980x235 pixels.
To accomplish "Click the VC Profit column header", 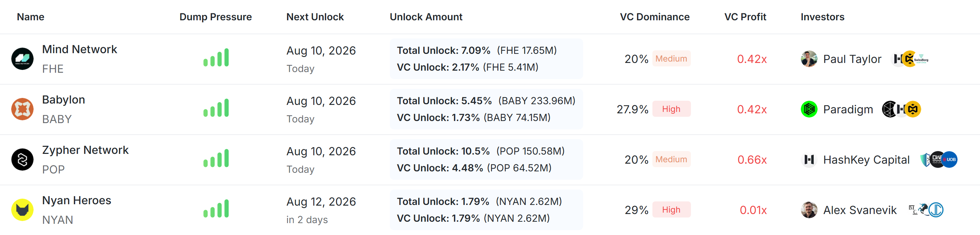I will click(x=745, y=17).
